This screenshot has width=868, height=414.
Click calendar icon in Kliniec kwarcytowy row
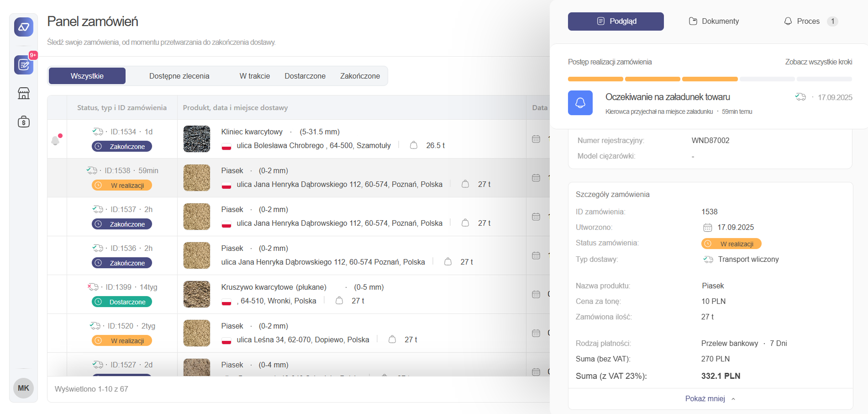536,139
